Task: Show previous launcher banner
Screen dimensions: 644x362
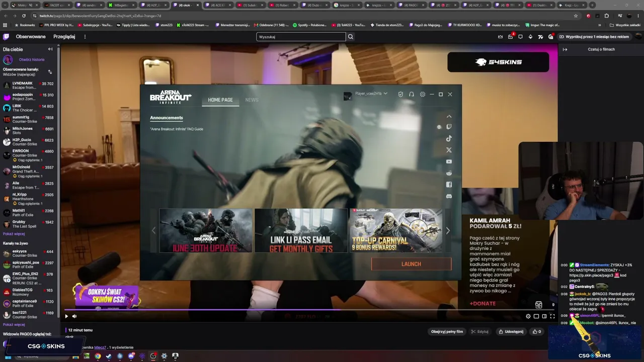Action: tap(154, 231)
